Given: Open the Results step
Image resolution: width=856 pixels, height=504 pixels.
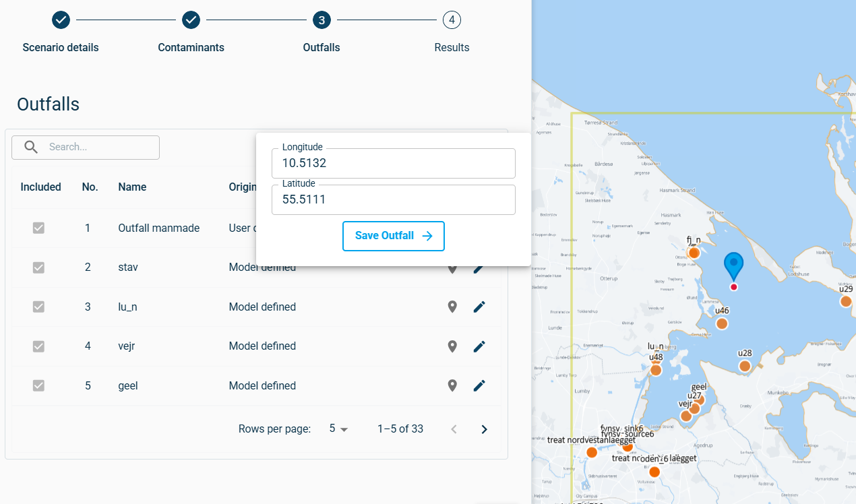Looking at the screenshot, I should 452,20.
